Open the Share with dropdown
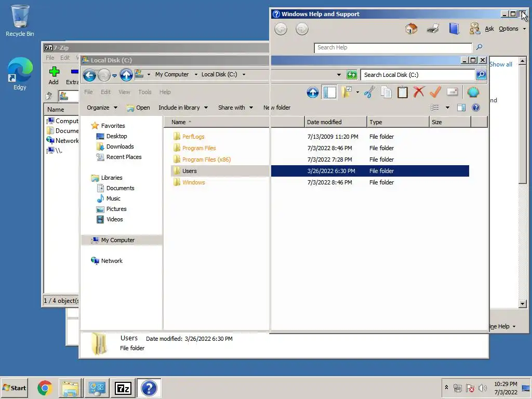This screenshot has height=399, width=532. pyautogui.click(x=235, y=108)
